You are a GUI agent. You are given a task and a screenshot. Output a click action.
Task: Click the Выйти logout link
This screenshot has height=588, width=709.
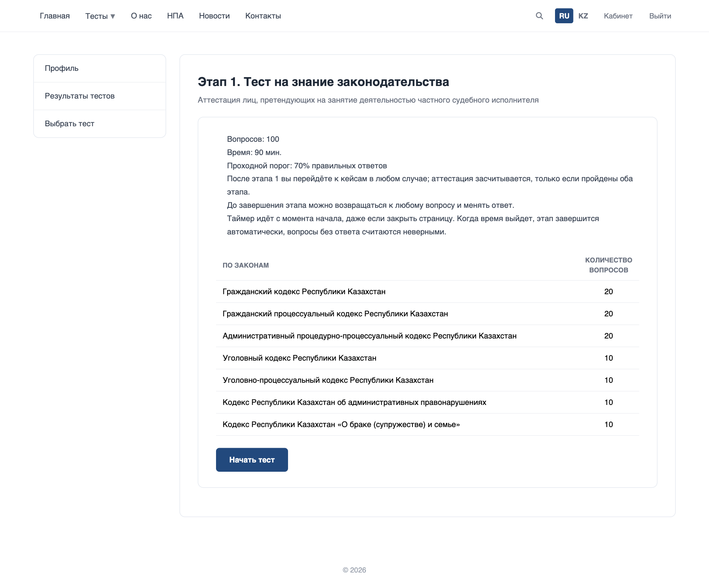660,16
